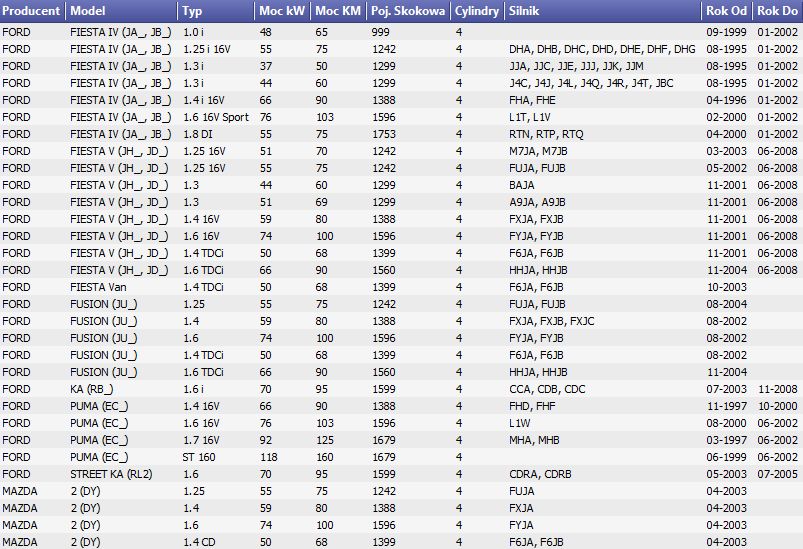
Task: Select the 'MHA, MHB' engine cell
Action: (x=534, y=440)
